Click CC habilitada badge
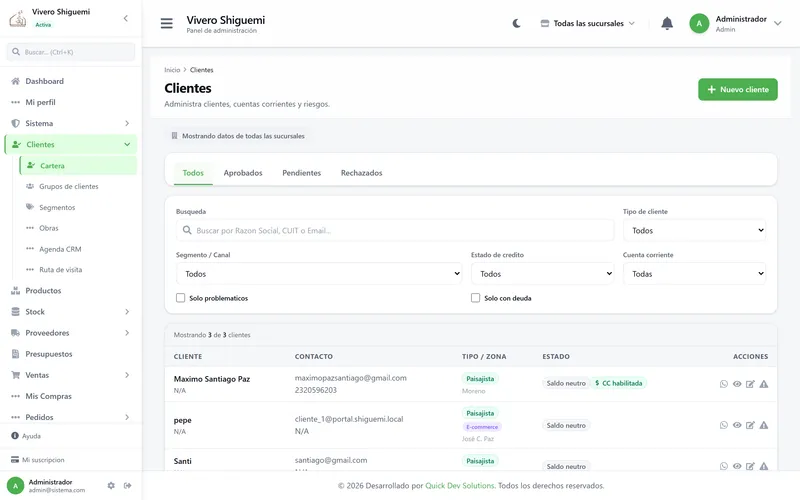800x500 pixels. (x=618, y=383)
